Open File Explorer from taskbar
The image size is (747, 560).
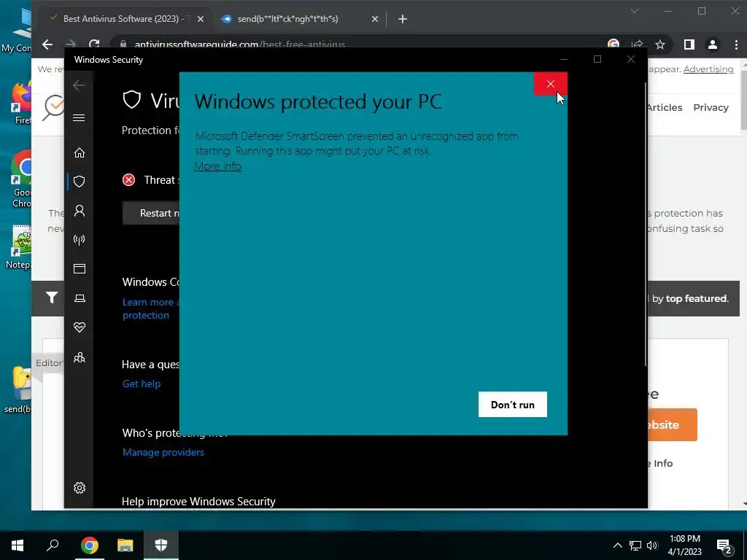tap(125, 545)
